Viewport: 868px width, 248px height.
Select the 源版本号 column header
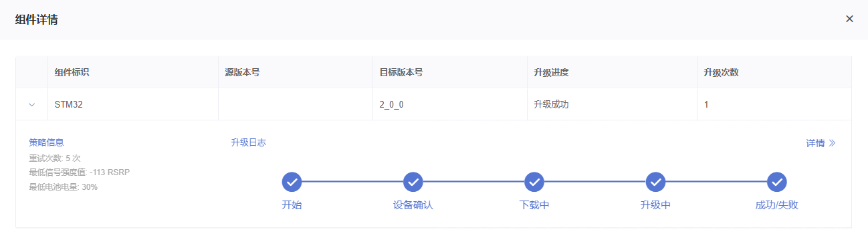coord(296,72)
